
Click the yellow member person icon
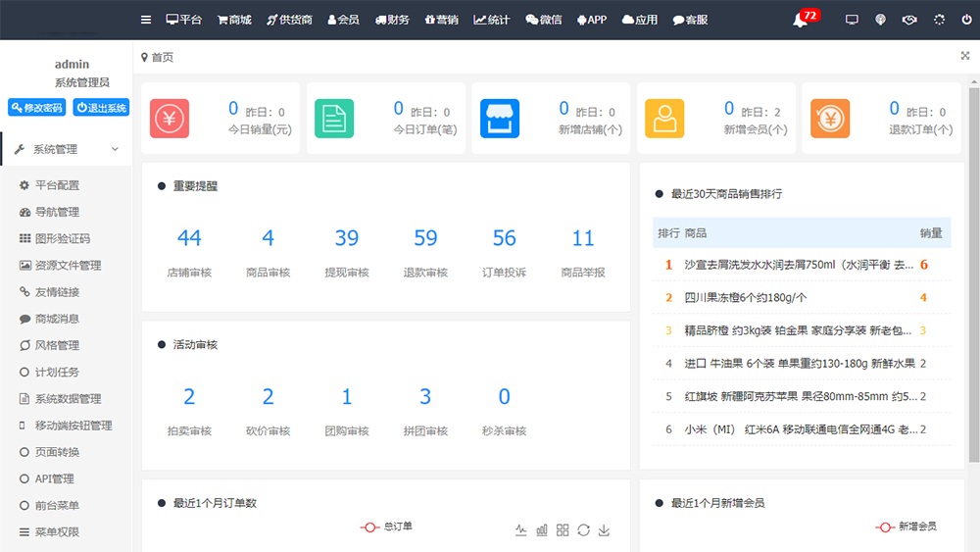click(x=664, y=119)
